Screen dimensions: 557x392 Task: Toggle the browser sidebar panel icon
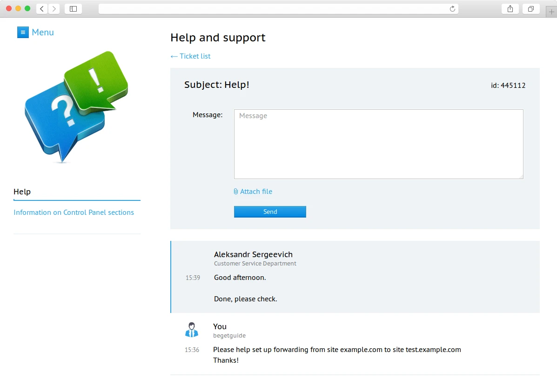73,9
